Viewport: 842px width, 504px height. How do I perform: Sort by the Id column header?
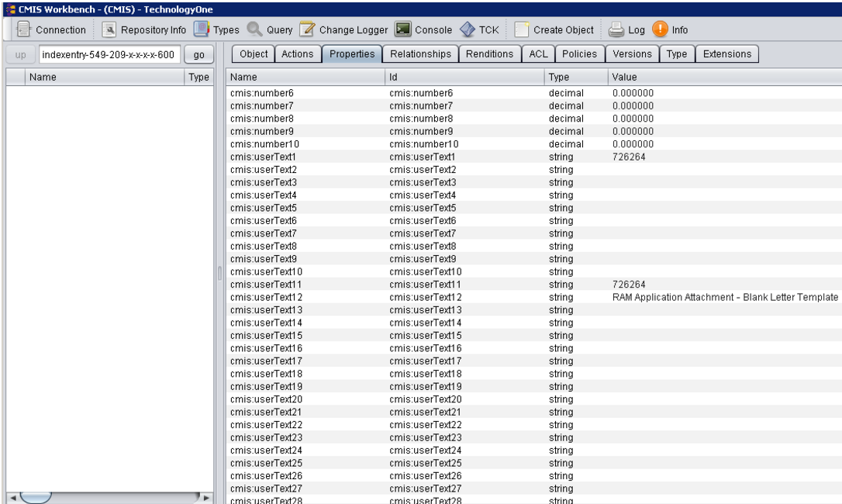click(x=464, y=77)
